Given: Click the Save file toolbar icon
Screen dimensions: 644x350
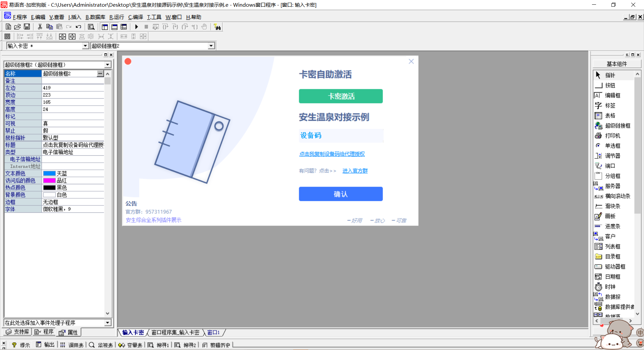Looking at the screenshot, I should [x=27, y=27].
